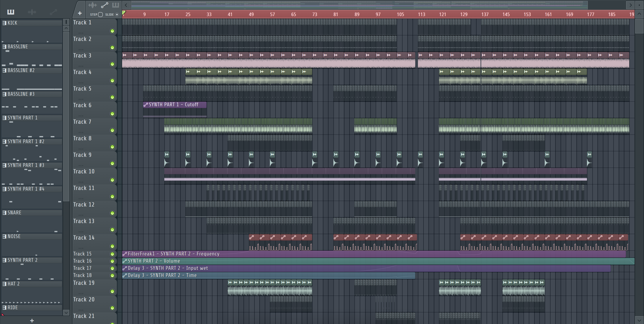
Task: Click the horizontal playlist overview scrollbar
Action: (x=360, y=5)
